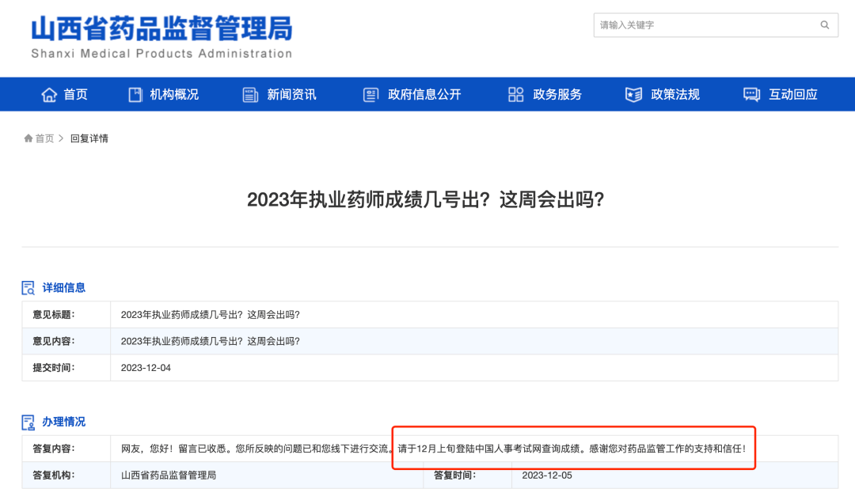Click the 详细信息 section heading
Image resolution: width=855 pixels, height=504 pixels.
[64, 288]
